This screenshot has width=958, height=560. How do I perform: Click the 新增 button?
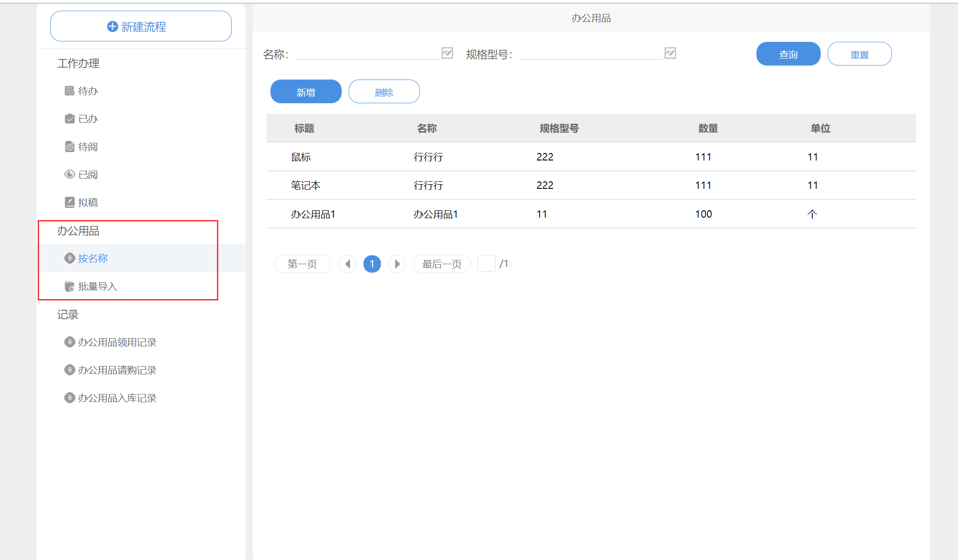pyautogui.click(x=306, y=92)
